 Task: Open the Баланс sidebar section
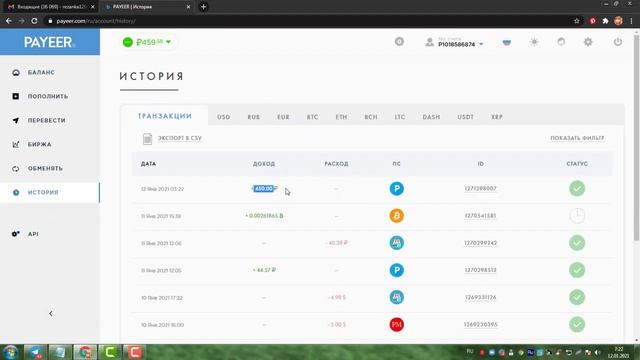pos(41,72)
